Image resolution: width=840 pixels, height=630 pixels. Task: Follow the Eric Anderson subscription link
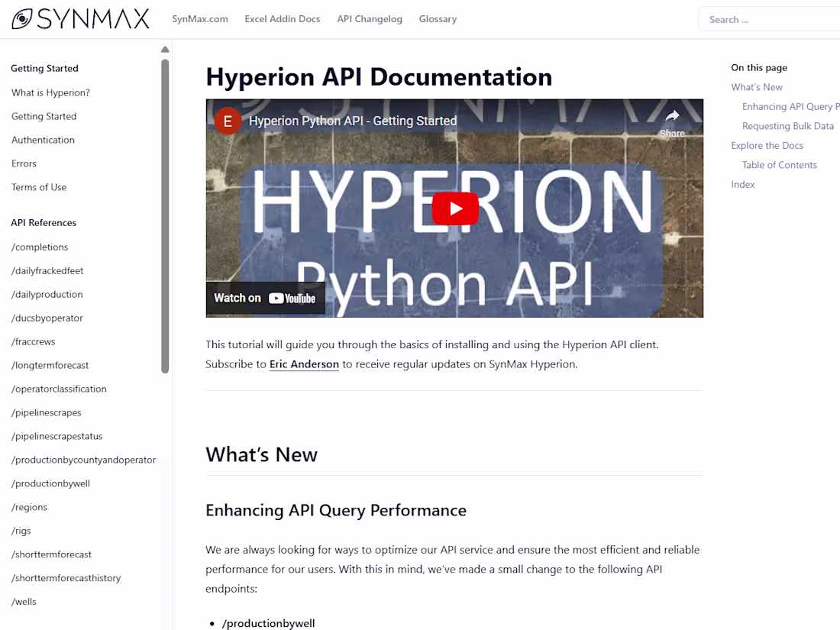pos(304,364)
